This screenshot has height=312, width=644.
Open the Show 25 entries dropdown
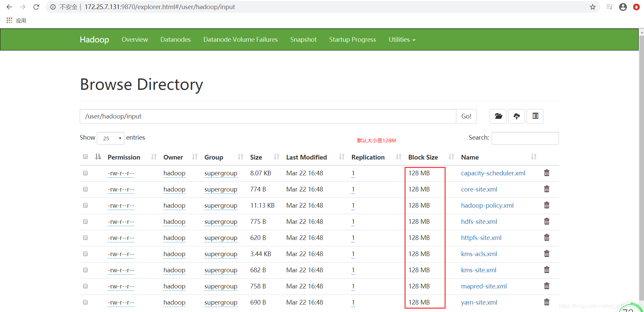tap(111, 138)
